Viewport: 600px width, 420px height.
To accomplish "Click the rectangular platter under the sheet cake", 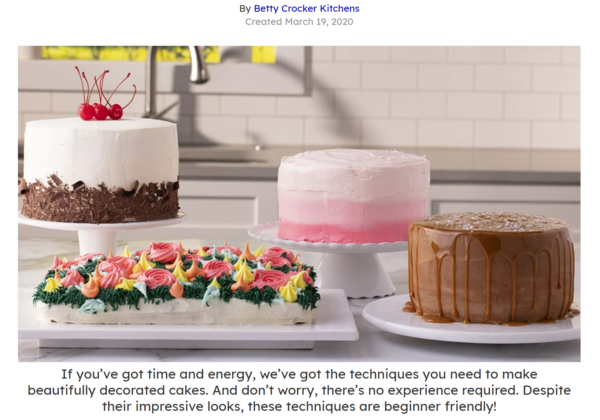I will 188,325.
